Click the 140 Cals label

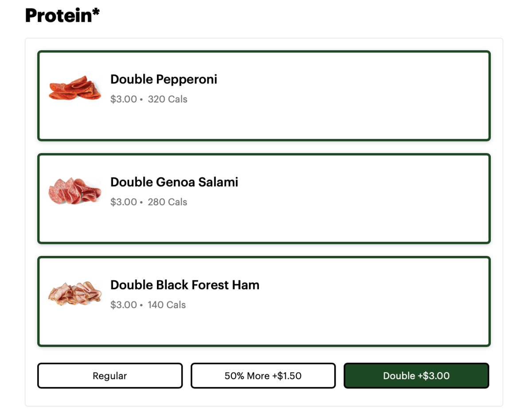[167, 305]
